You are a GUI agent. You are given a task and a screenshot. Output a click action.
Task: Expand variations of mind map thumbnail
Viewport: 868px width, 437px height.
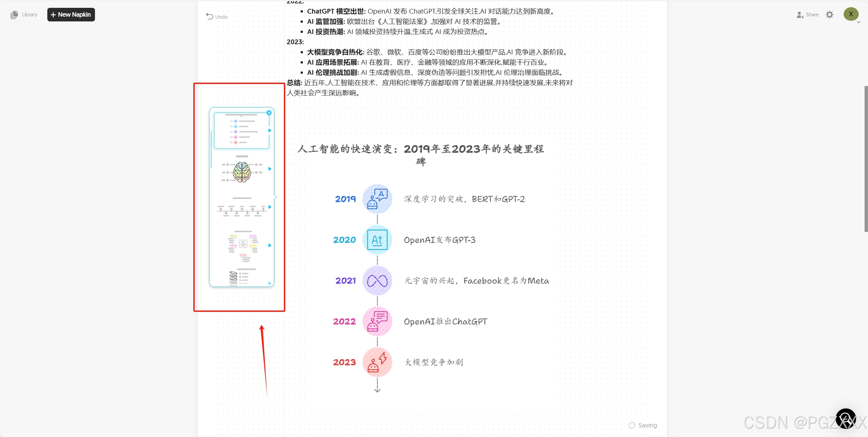[270, 246]
